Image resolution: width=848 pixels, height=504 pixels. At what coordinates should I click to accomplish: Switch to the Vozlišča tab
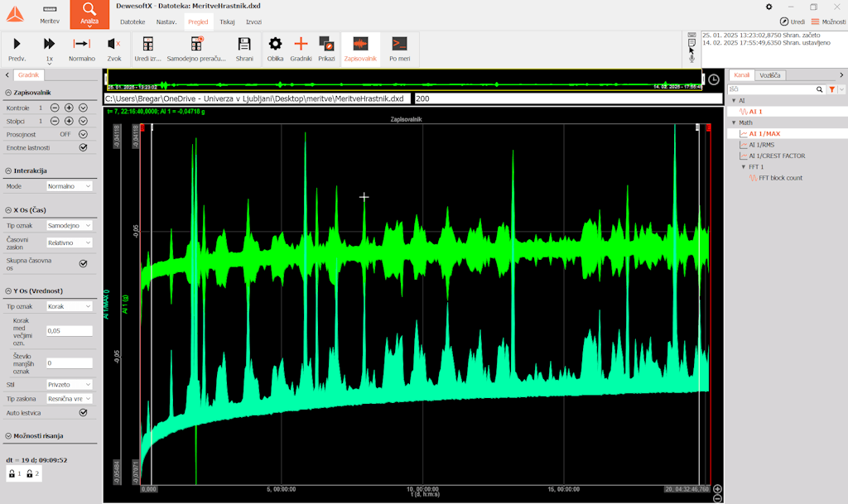pyautogui.click(x=769, y=75)
